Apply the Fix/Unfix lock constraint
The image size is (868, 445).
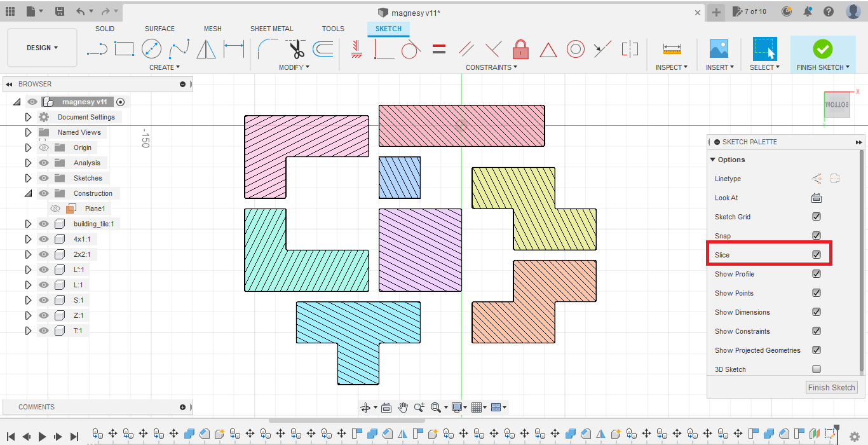tap(520, 48)
